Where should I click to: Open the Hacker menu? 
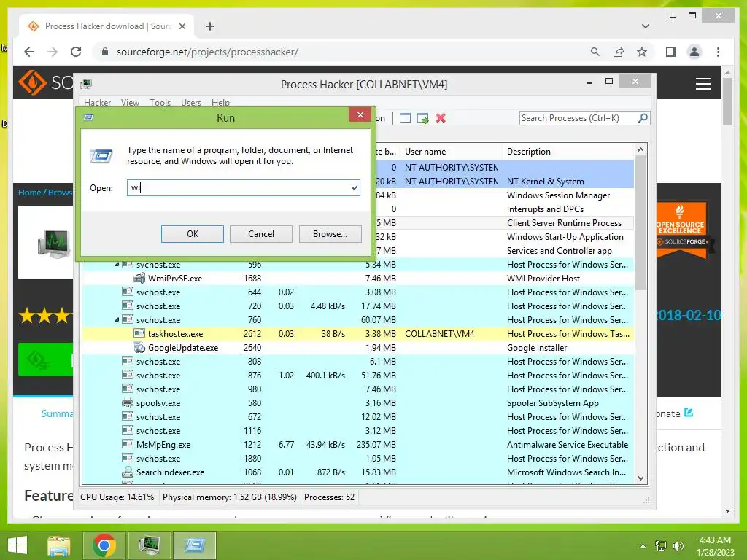pyautogui.click(x=97, y=102)
